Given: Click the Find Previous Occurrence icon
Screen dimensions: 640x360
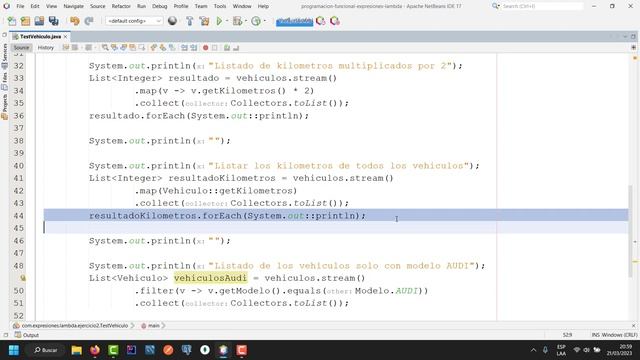Looking at the screenshot, I should click(x=114, y=48).
